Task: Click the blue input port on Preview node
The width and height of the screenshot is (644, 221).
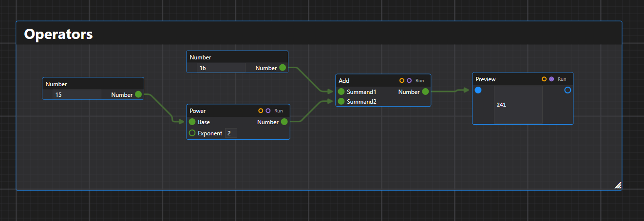Action: [478, 90]
